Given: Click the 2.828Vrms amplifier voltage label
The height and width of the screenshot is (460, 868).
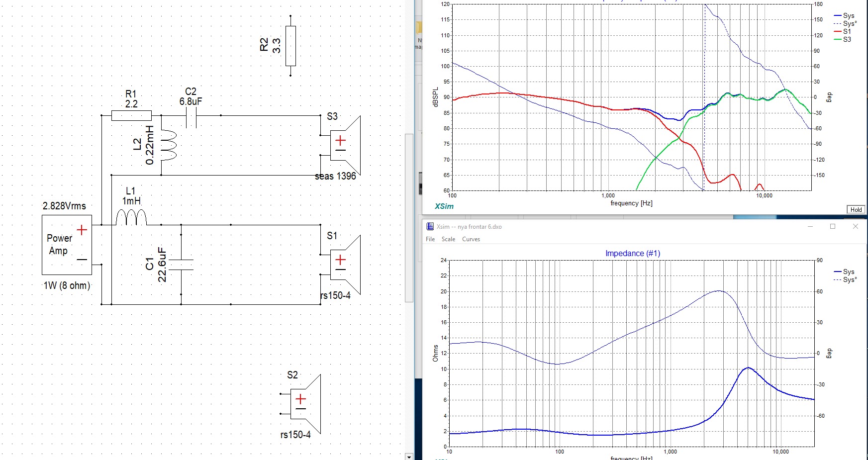Looking at the screenshot, I should [64, 206].
